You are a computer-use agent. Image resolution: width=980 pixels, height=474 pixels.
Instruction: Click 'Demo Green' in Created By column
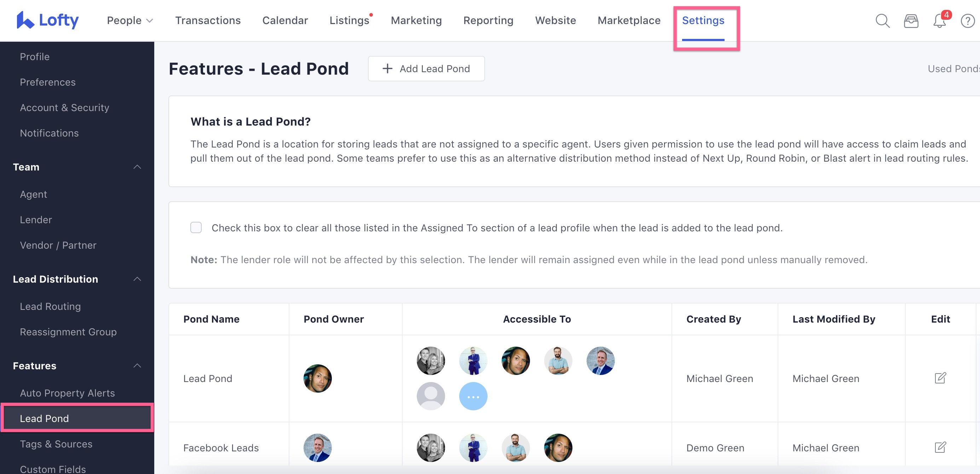715,447
